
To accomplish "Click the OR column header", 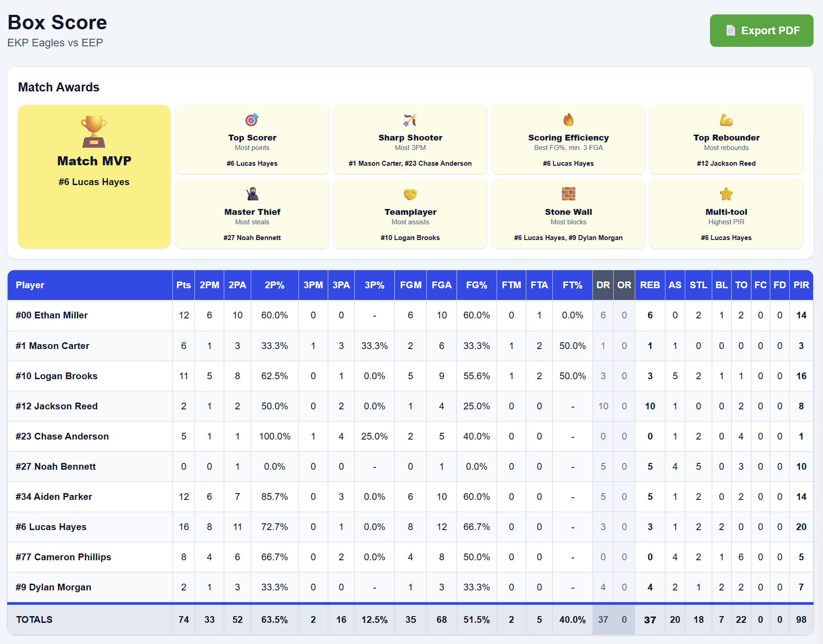I will click(624, 285).
